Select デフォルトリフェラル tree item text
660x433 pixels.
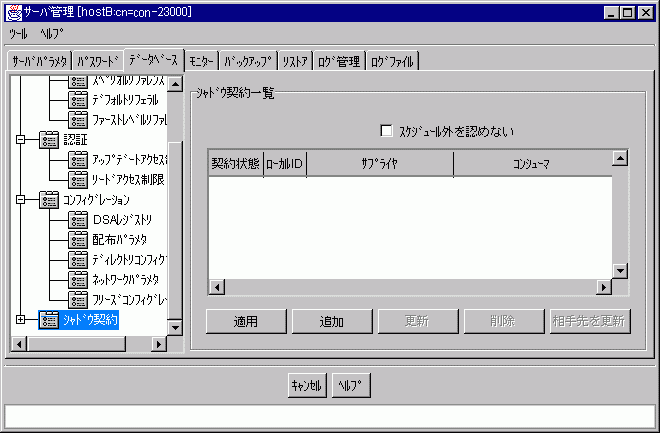tap(125, 100)
